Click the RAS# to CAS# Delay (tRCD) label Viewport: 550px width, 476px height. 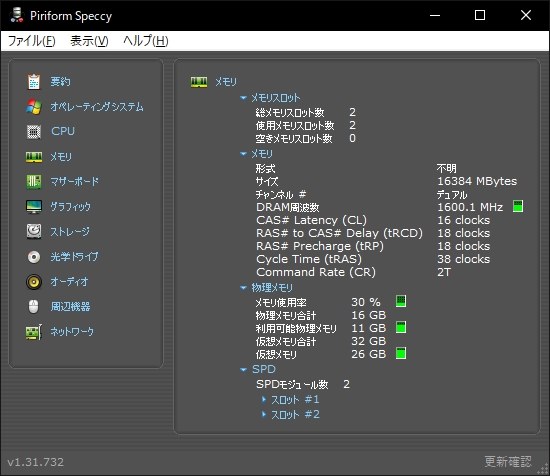tap(339, 233)
